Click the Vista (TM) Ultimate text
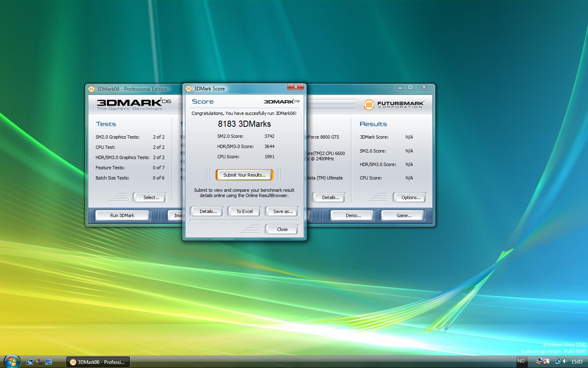588x368 pixels. 325,178
